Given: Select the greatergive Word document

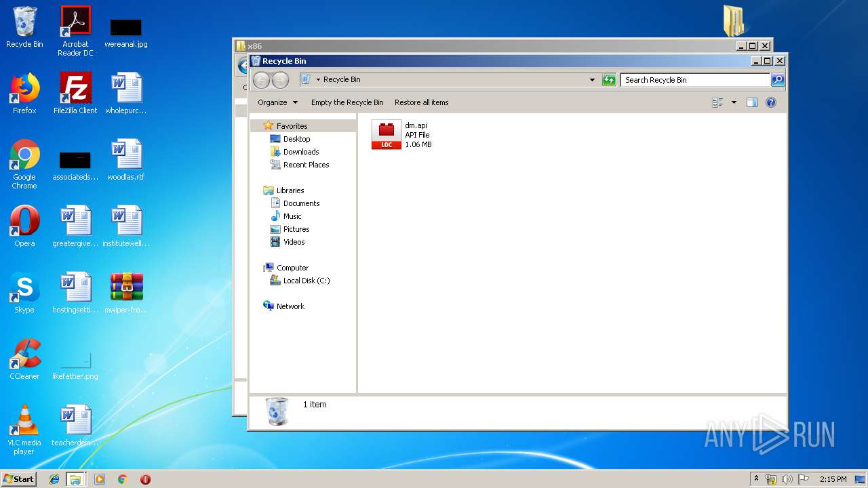Looking at the screenshot, I should (x=75, y=226).
